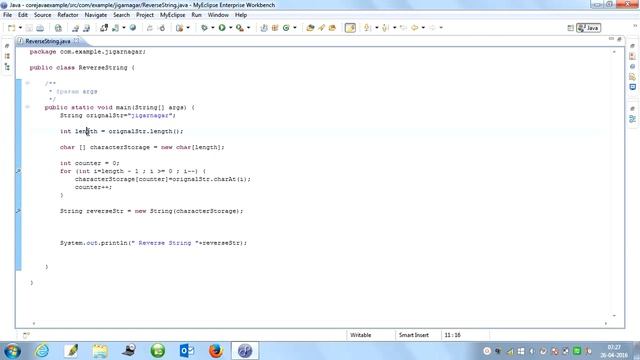Image resolution: width=640 pixels, height=360 pixels.
Task: Click the Open Type folder icon
Action: 310,28
